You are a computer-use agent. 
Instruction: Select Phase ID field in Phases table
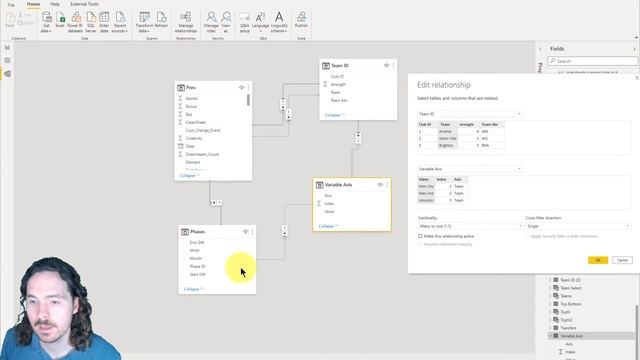(197, 267)
